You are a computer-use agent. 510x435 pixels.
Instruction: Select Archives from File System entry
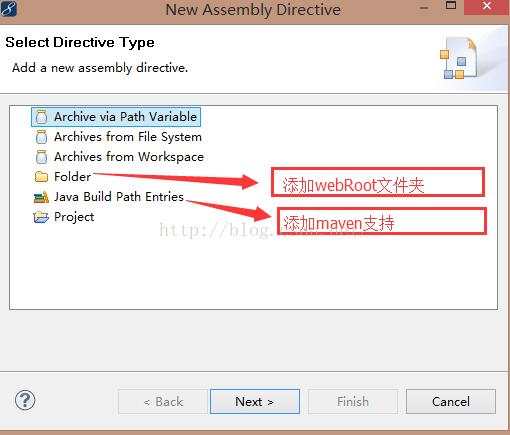(128, 137)
